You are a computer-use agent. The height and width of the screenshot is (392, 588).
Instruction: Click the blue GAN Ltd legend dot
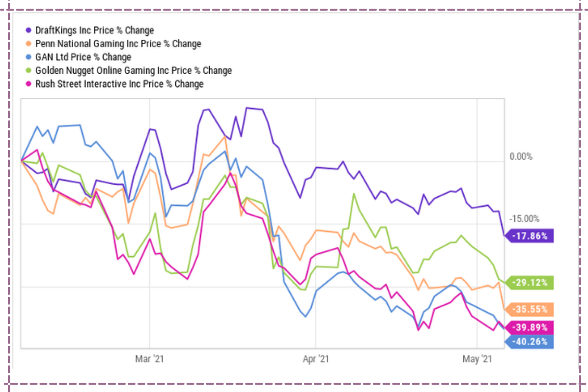point(28,57)
